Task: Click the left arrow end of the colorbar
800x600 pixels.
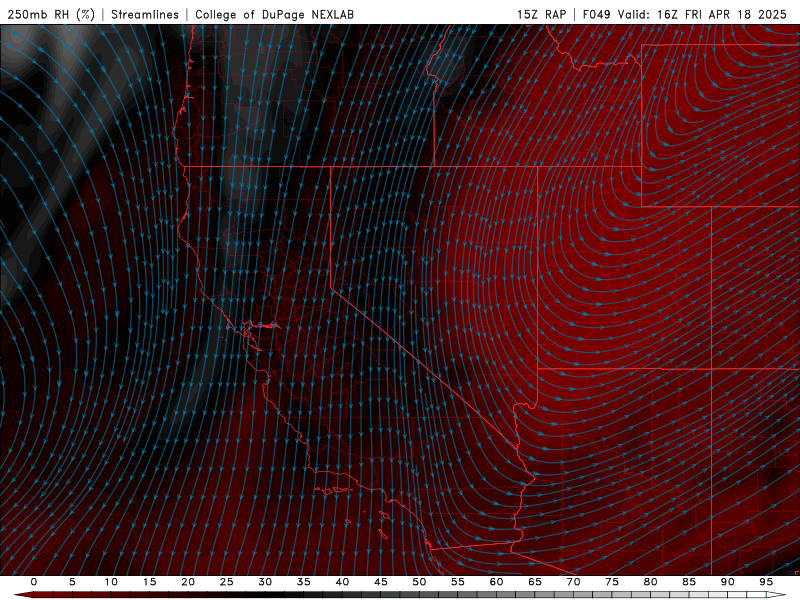Action: tap(23, 595)
